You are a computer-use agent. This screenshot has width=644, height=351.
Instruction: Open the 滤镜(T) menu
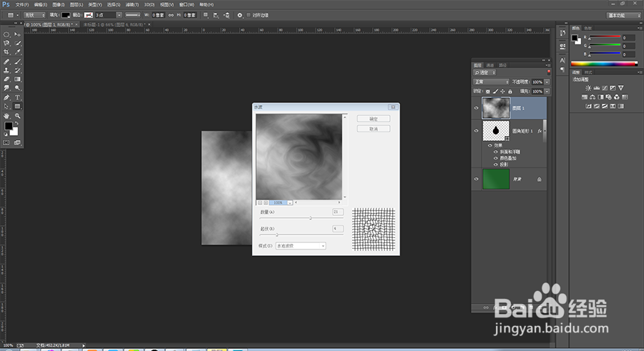[x=132, y=4]
